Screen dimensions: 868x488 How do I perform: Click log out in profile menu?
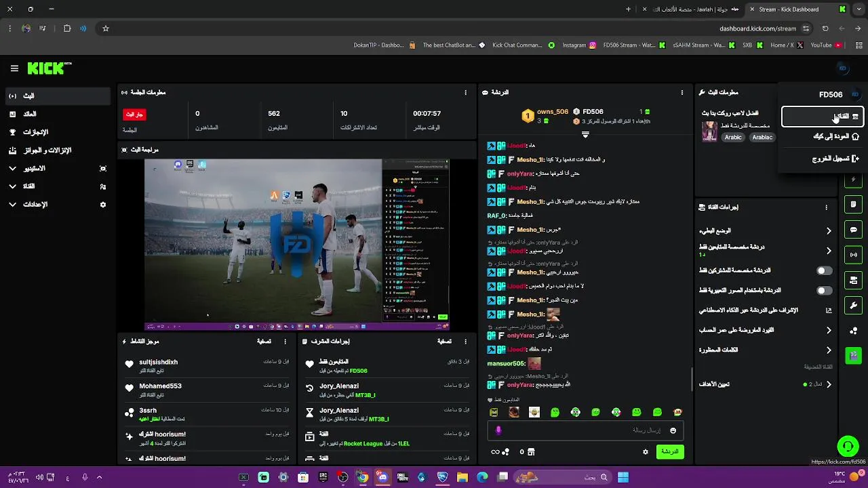click(x=822, y=159)
